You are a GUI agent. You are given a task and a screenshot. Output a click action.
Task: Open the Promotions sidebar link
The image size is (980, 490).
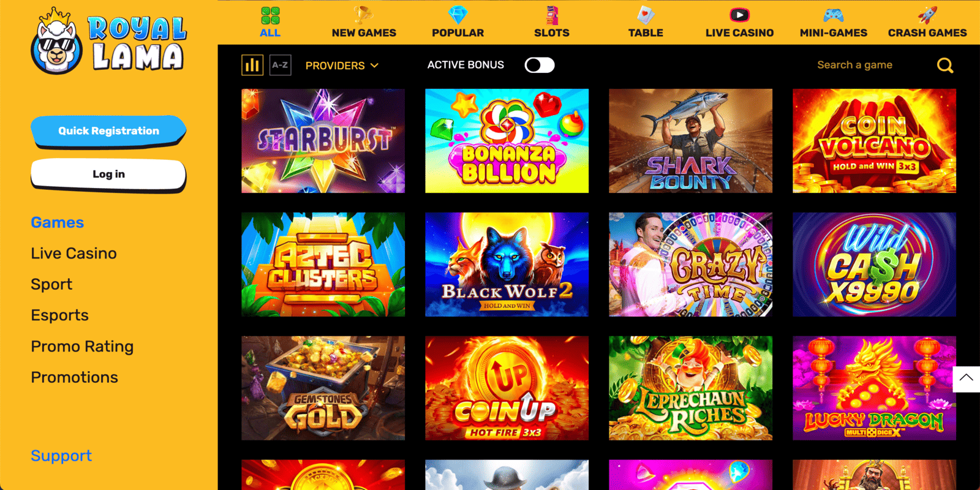pos(75,377)
